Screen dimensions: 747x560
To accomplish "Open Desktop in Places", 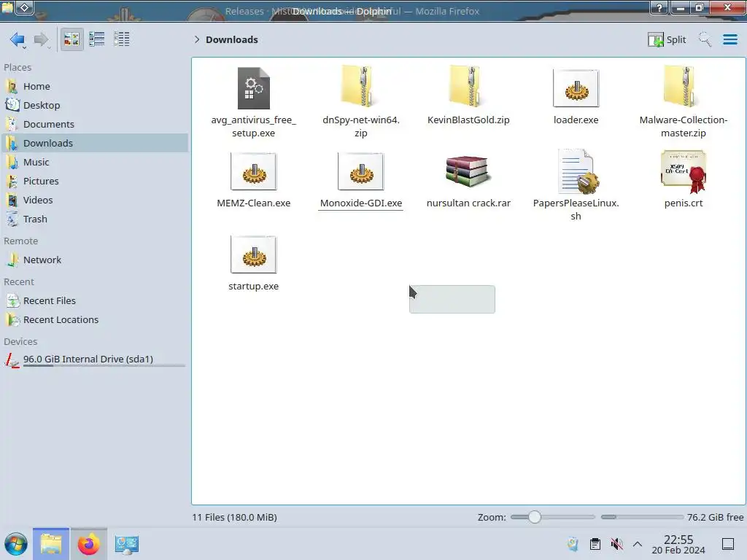I will coord(94,105).
